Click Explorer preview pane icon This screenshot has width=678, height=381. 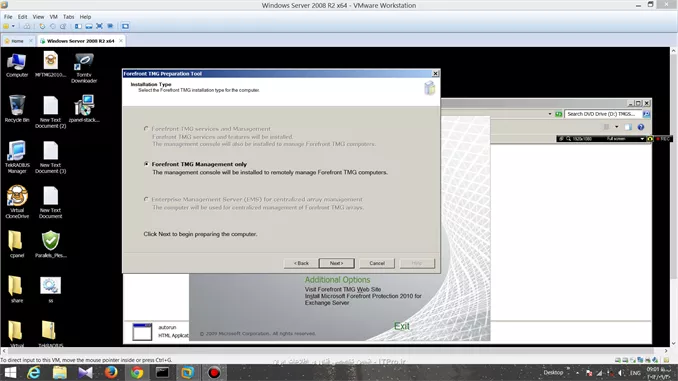point(628,127)
